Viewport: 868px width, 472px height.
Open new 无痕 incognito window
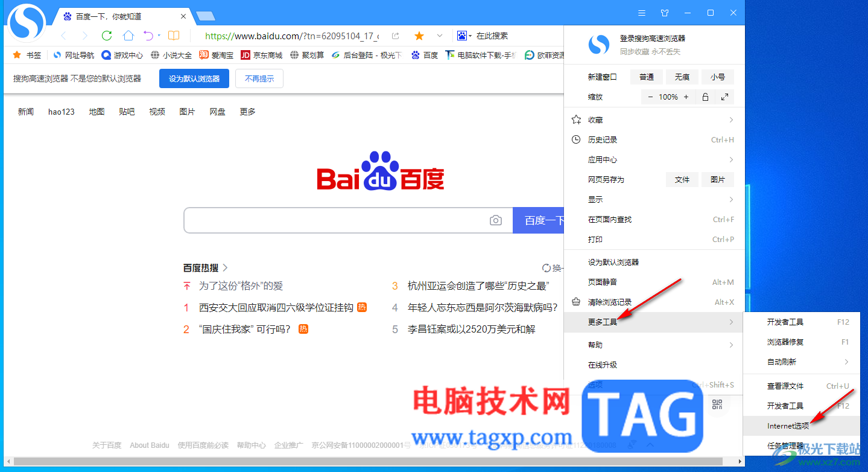coord(682,77)
